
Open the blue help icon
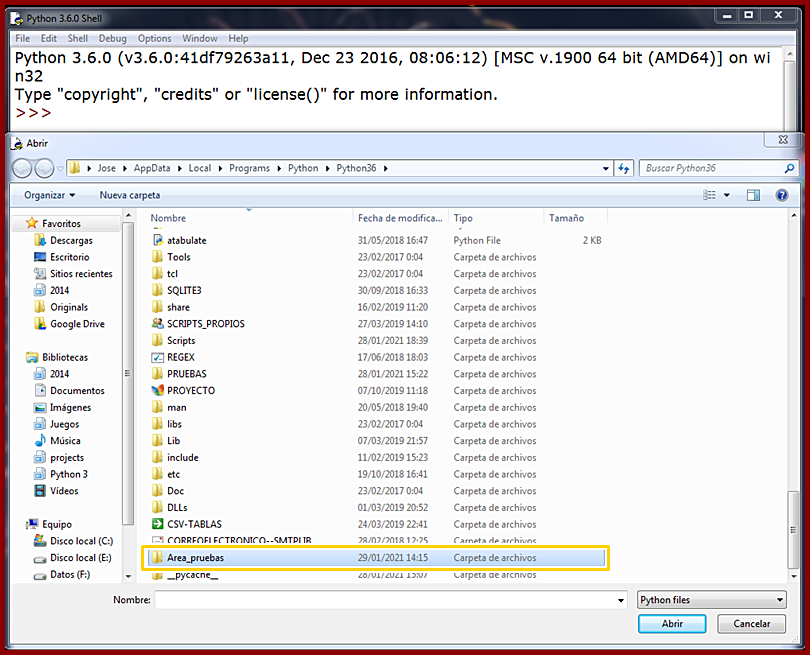coord(782,195)
